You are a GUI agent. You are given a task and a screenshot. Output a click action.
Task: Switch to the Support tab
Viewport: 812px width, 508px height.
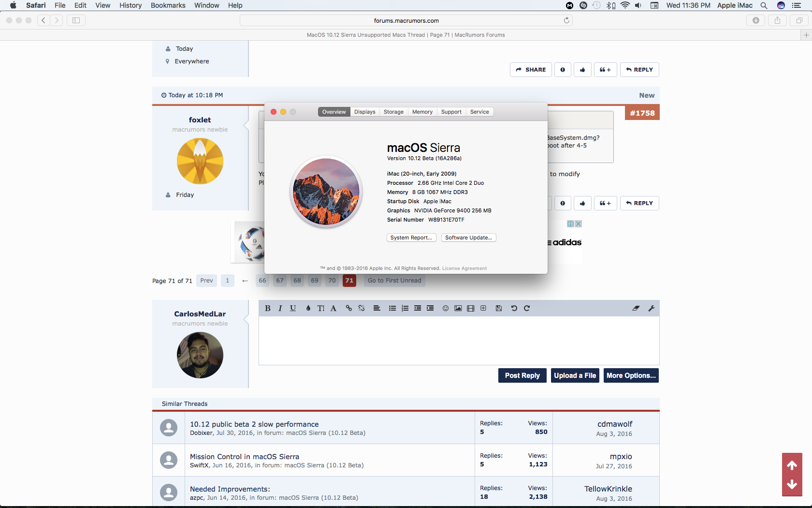point(451,112)
